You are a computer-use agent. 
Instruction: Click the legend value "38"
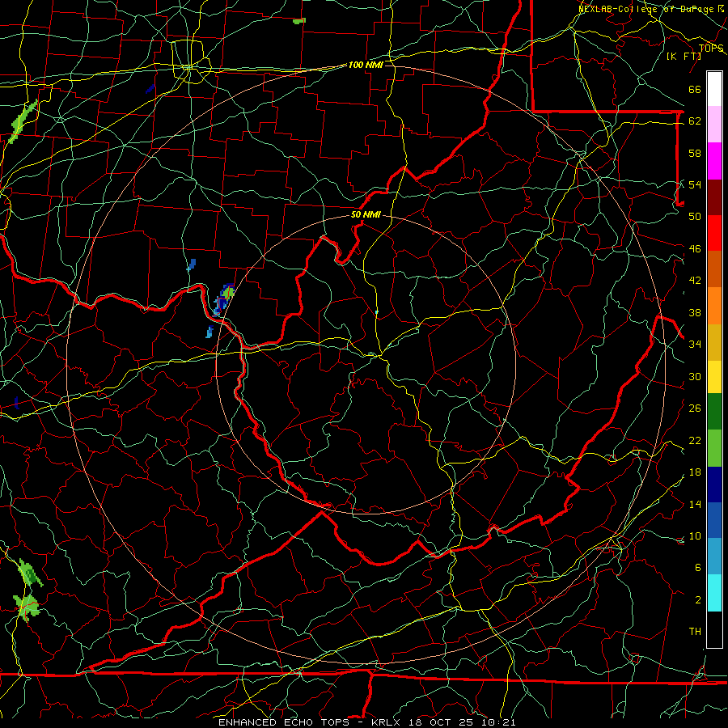click(x=695, y=312)
